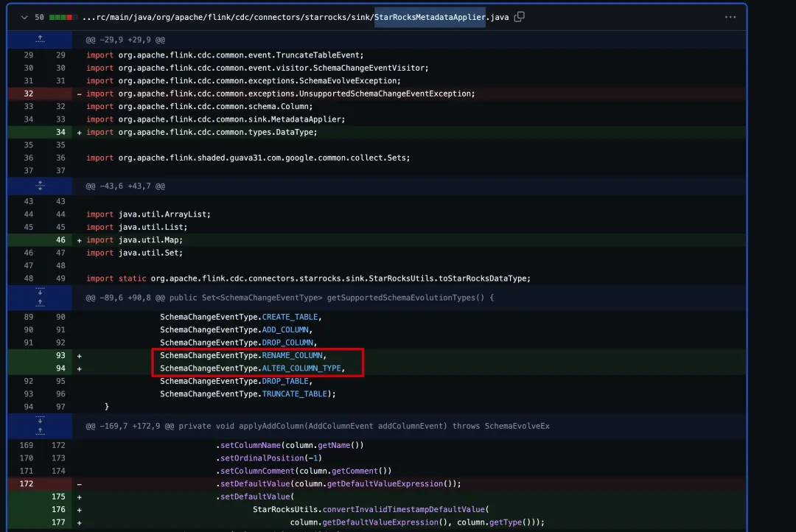Click the java.util.ArrayList import line
Viewport: 796px width, 532px height.
(148, 214)
